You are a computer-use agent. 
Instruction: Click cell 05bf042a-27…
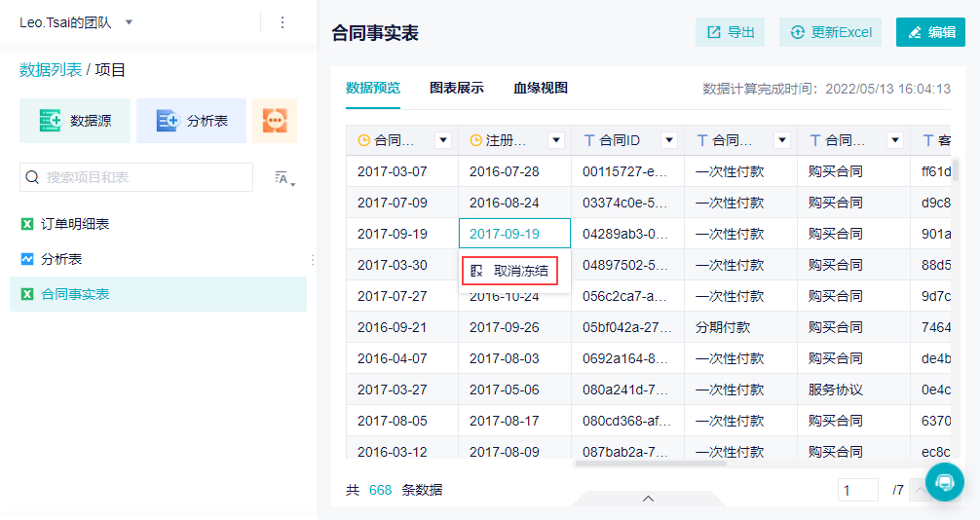click(627, 327)
